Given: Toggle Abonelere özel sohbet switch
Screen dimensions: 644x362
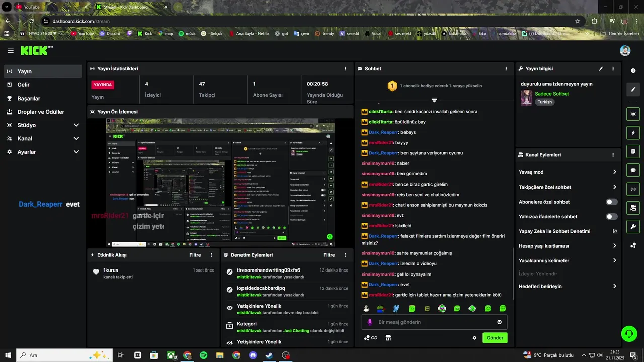Looking at the screenshot, I should coord(612,202).
